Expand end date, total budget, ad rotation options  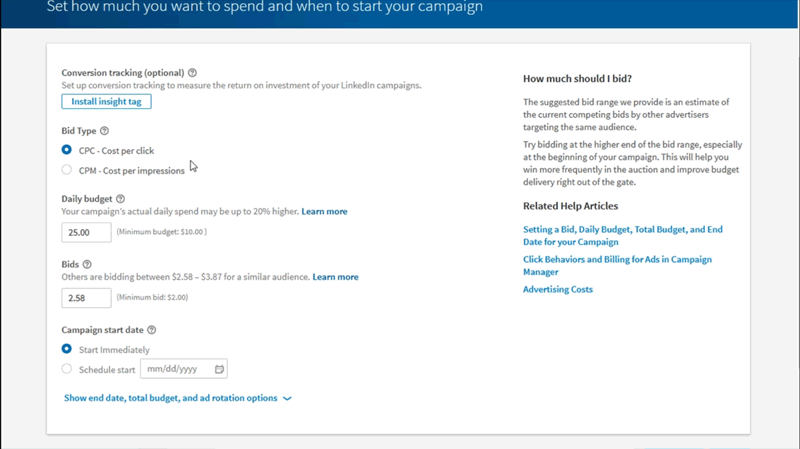[x=170, y=398]
